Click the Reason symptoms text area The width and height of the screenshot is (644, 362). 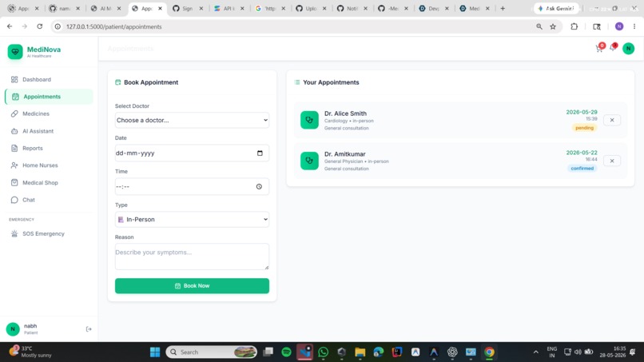(192, 257)
